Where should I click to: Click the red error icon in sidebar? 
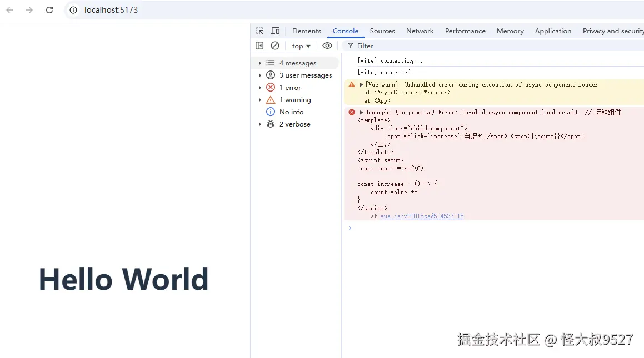(270, 87)
